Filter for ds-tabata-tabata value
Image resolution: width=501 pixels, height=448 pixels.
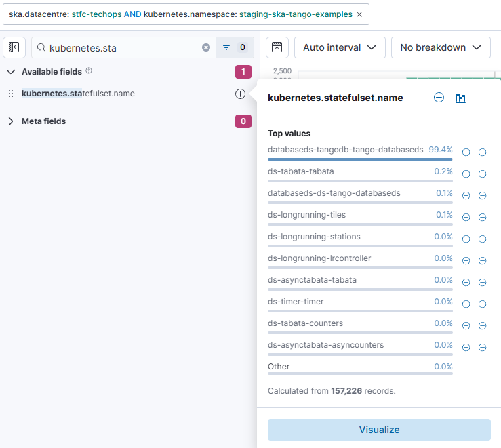(466, 174)
